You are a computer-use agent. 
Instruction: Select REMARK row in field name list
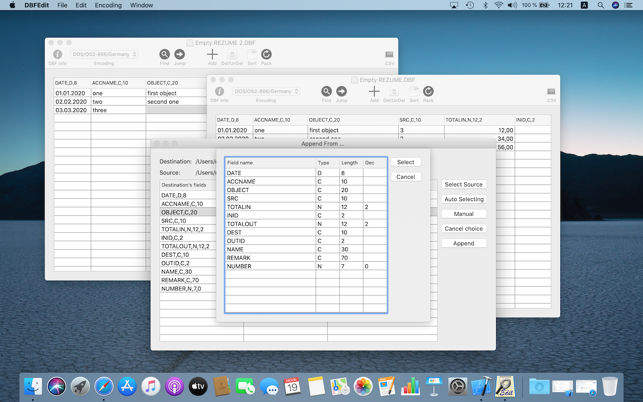[306, 258]
